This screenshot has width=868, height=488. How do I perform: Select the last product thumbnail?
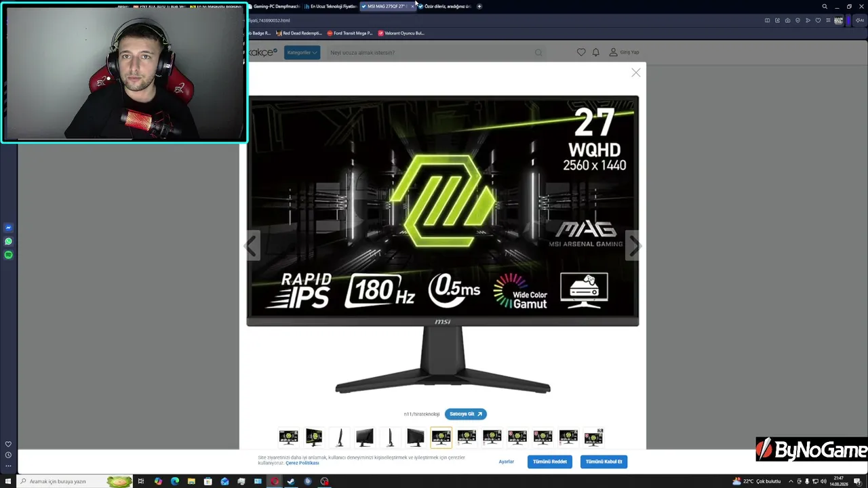coord(593,437)
